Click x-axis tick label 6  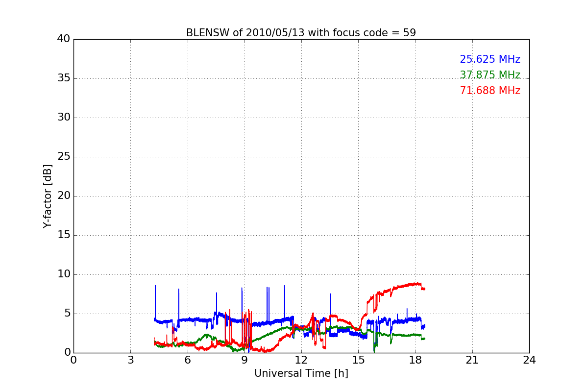(x=188, y=360)
